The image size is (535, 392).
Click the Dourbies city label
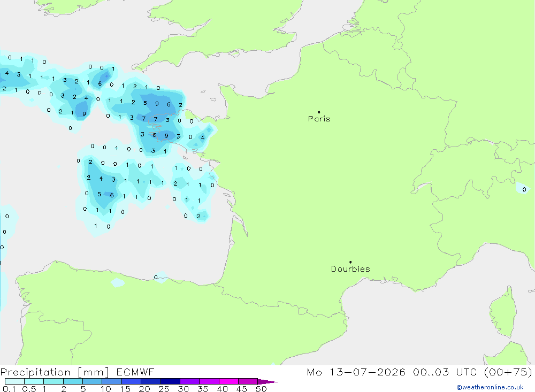tap(350, 269)
